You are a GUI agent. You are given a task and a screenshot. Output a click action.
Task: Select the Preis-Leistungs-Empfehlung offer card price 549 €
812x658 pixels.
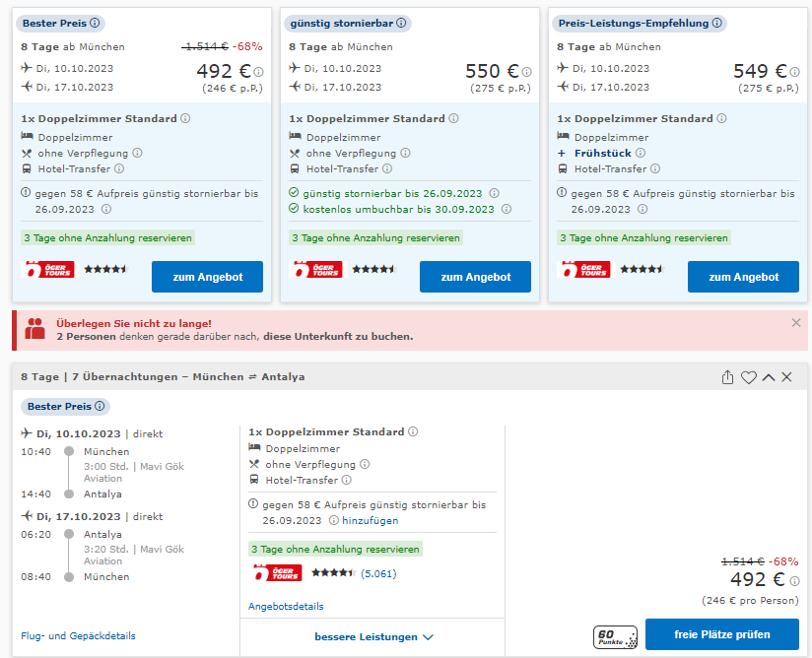click(759, 71)
